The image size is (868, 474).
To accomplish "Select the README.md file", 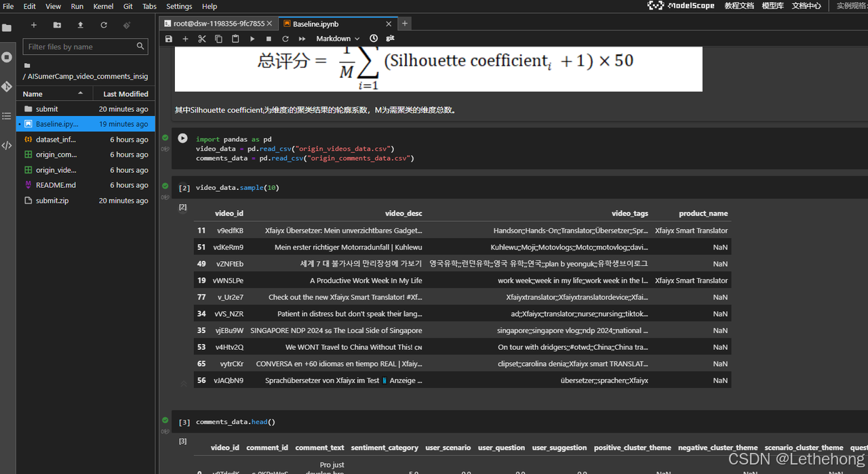I will click(86, 185).
